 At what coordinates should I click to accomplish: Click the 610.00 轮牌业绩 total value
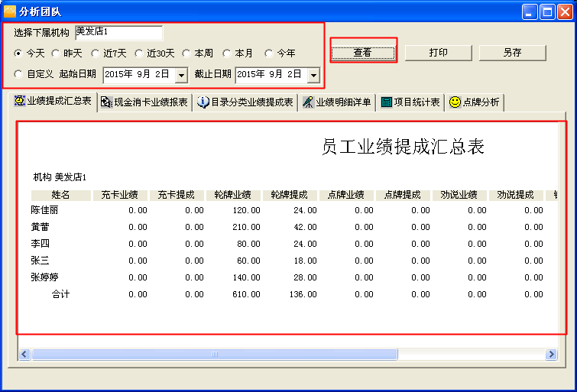[x=246, y=294]
